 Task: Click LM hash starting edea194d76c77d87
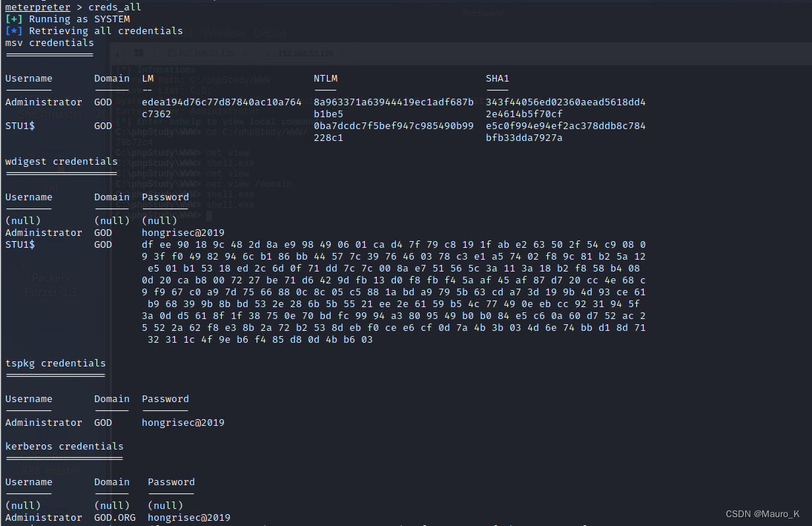pos(222,102)
